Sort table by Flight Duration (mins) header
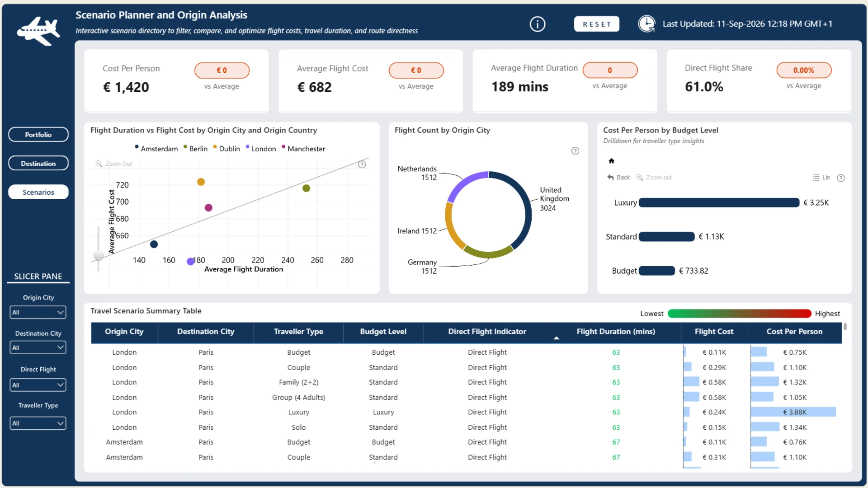Screen dimensions: 868x488 coord(616,332)
